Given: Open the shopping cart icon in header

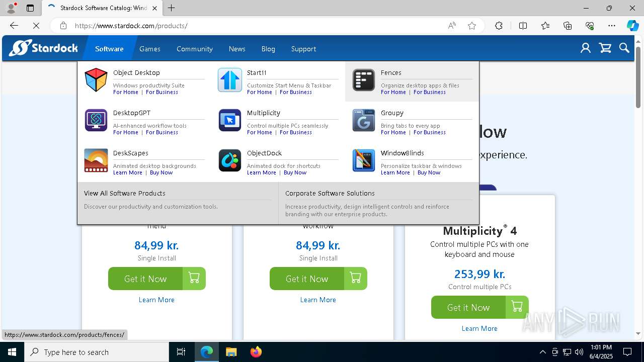Looking at the screenshot, I should click(x=605, y=48).
